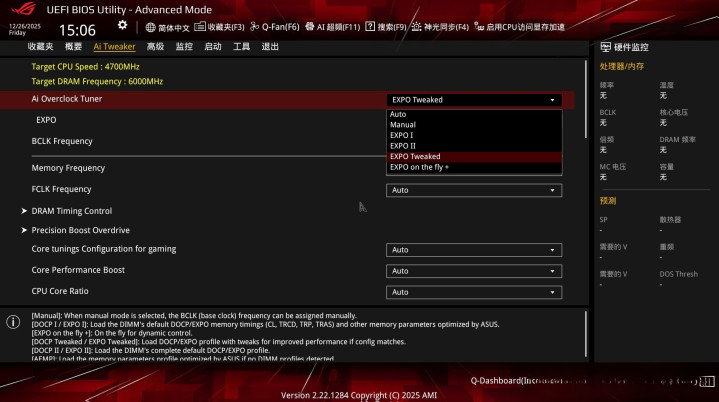Open the search question mark icon (F9)
Image resolution: width=719 pixels, height=402 pixels.
[370, 27]
